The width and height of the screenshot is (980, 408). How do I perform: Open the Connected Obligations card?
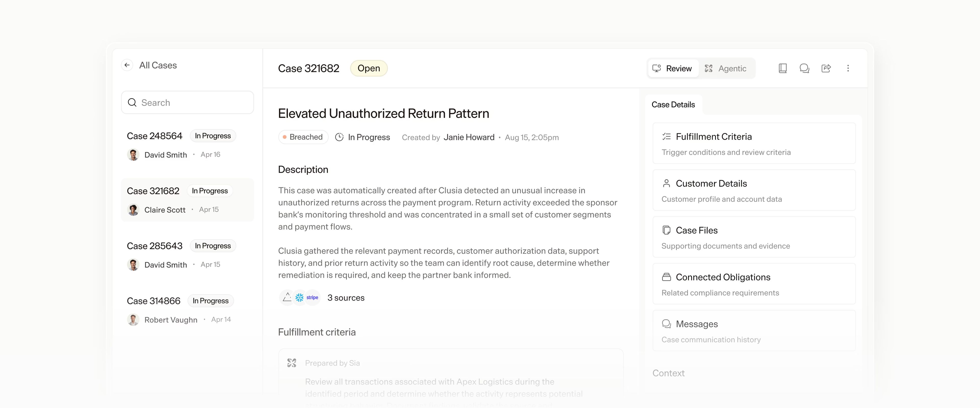754,284
